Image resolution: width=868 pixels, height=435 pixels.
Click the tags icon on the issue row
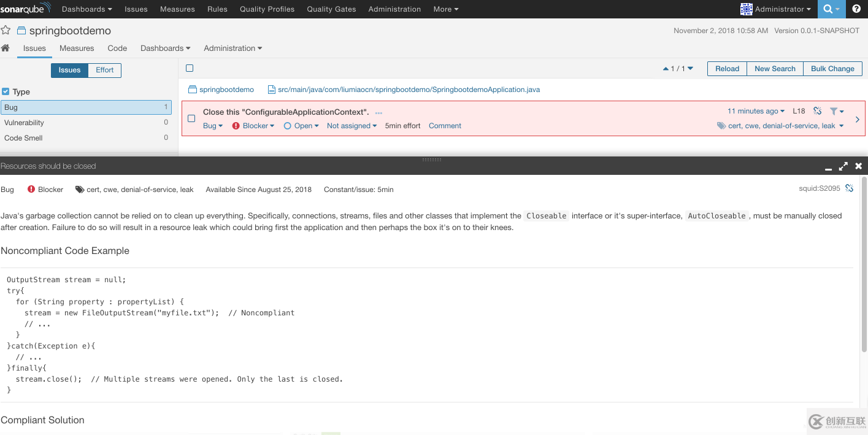tap(721, 126)
